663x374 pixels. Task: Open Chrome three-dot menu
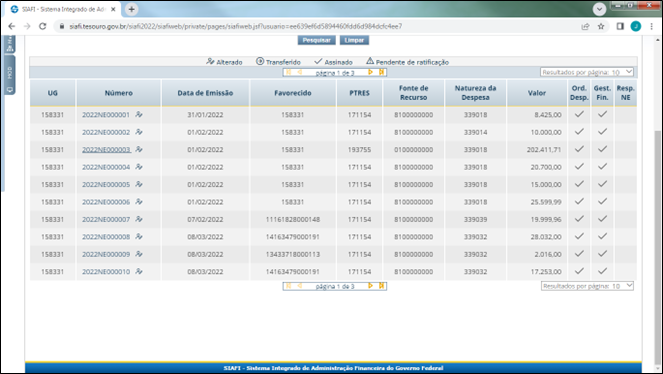(x=652, y=26)
